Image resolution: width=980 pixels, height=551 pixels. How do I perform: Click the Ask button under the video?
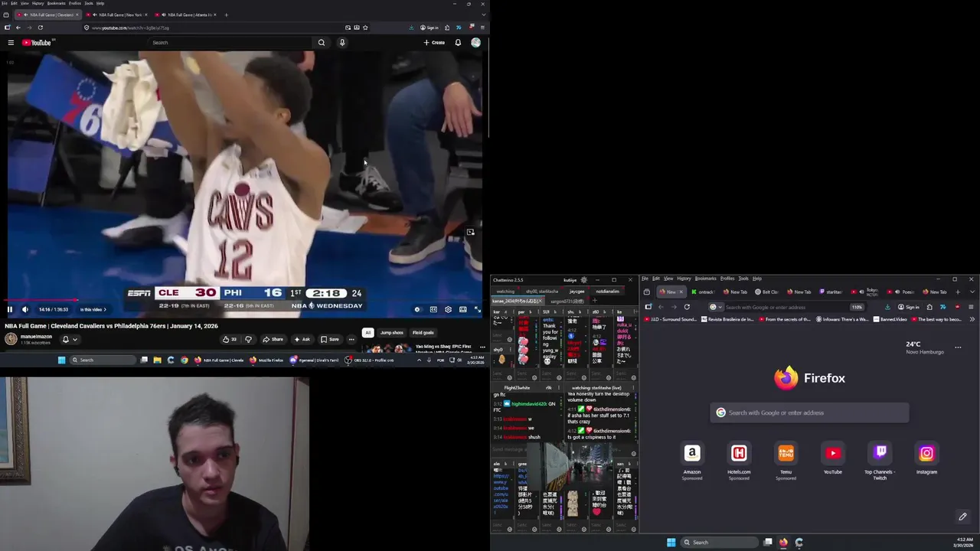pyautogui.click(x=302, y=339)
